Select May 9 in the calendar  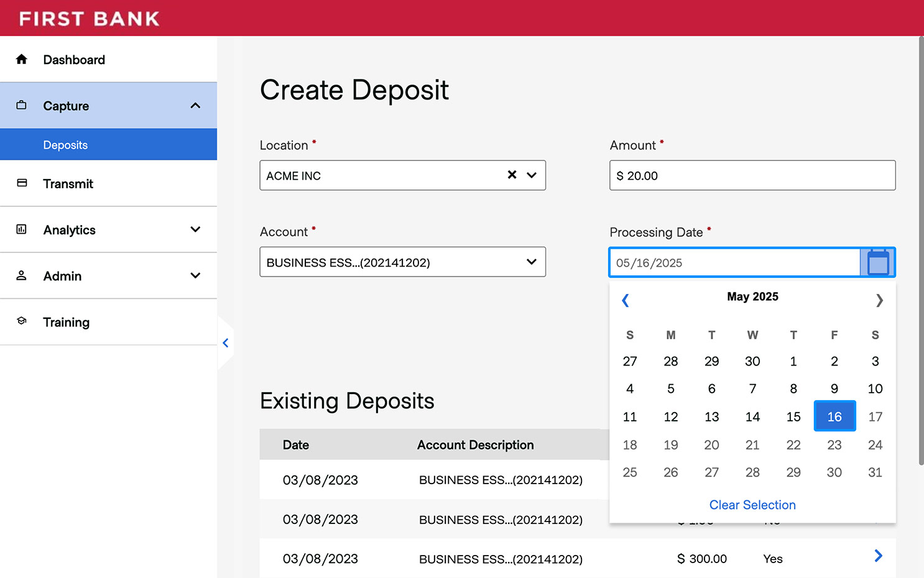(x=834, y=388)
